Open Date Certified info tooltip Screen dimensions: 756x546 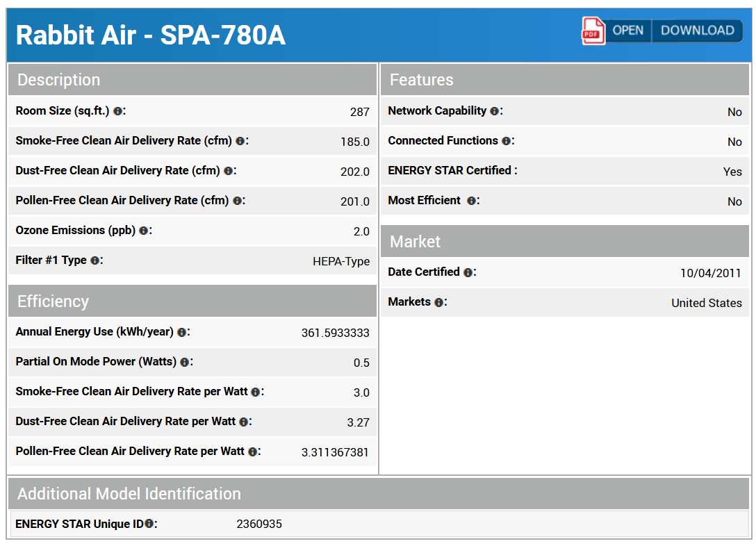point(468,272)
